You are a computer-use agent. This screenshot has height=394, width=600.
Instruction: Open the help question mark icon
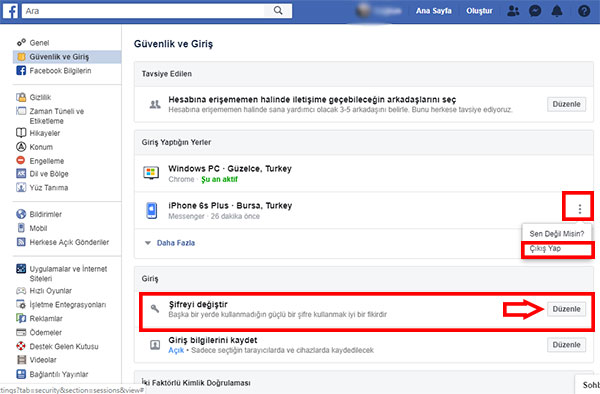tap(584, 11)
